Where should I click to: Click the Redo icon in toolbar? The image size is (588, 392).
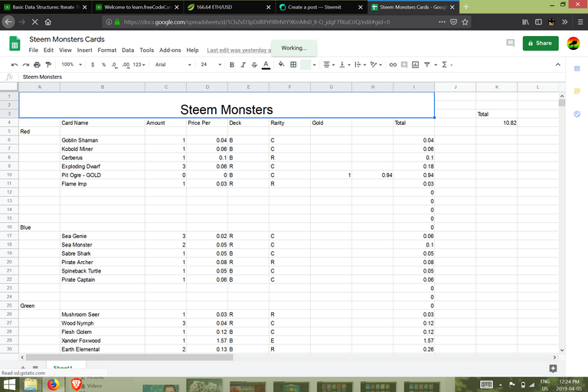pos(25,64)
